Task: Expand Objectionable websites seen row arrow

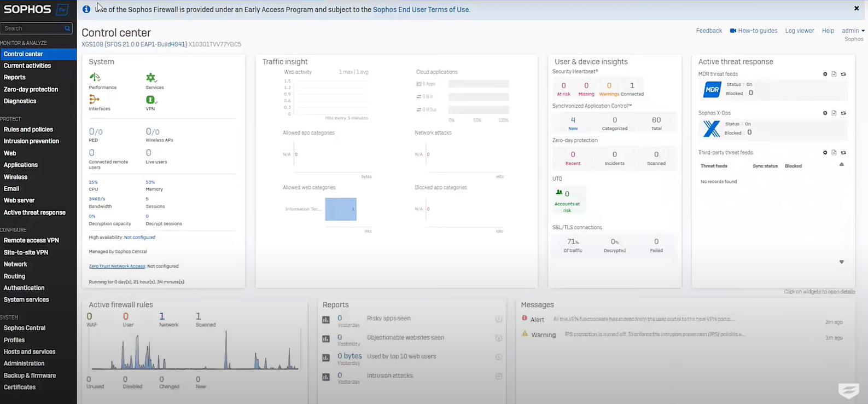Action: (x=499, y=338)
